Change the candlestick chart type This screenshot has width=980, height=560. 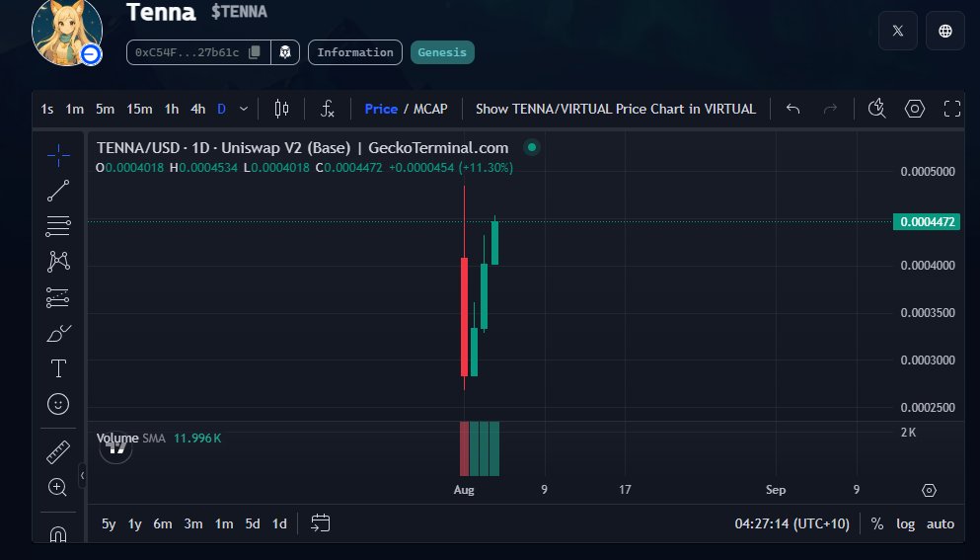(x=281, y=109)
